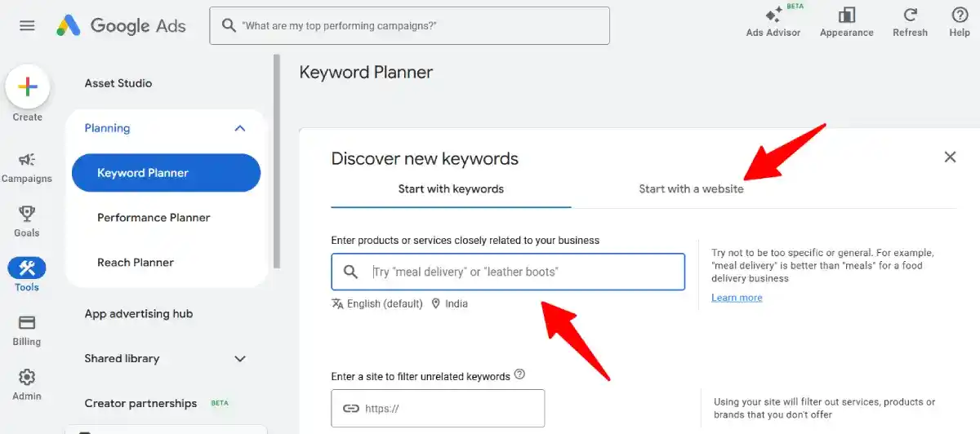
Task: Go to Campaigns in the sidebar
Action: point(27,167)
